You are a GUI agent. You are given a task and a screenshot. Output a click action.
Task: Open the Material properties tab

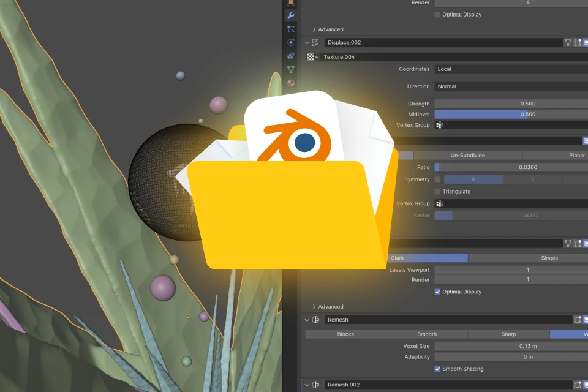pos(290,83)
